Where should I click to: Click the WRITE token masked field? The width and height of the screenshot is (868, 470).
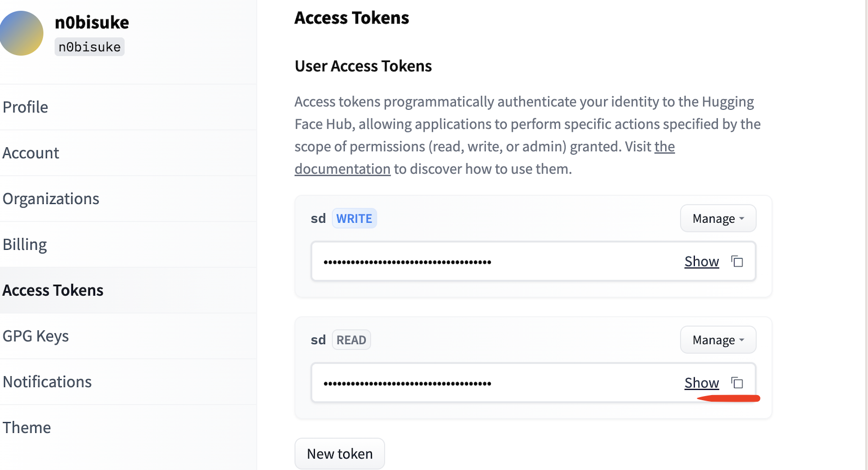point(458,262)
